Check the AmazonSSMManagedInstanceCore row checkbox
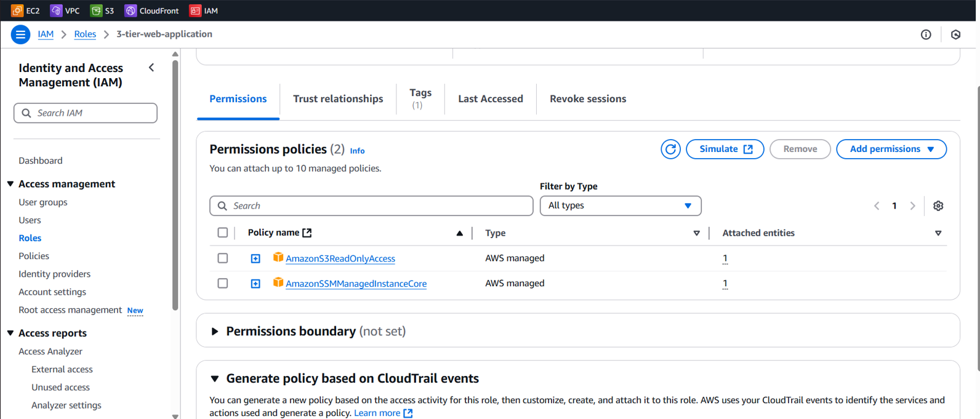The height and width of the screenshot is (419, 980). (x=223, y=284)
